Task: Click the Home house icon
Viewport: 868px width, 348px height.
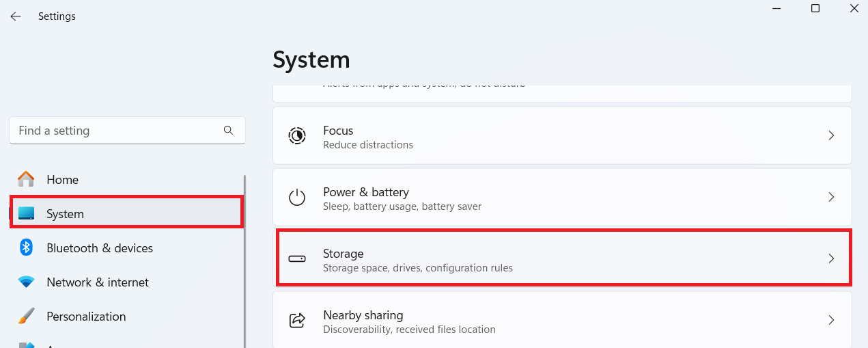Action: [x=26, y=179]
